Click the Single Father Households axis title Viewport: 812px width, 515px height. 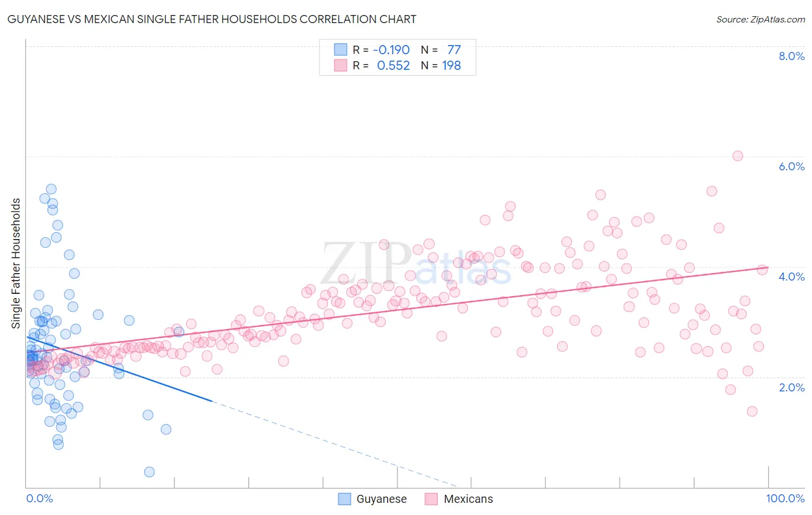(x=16, y=263)
